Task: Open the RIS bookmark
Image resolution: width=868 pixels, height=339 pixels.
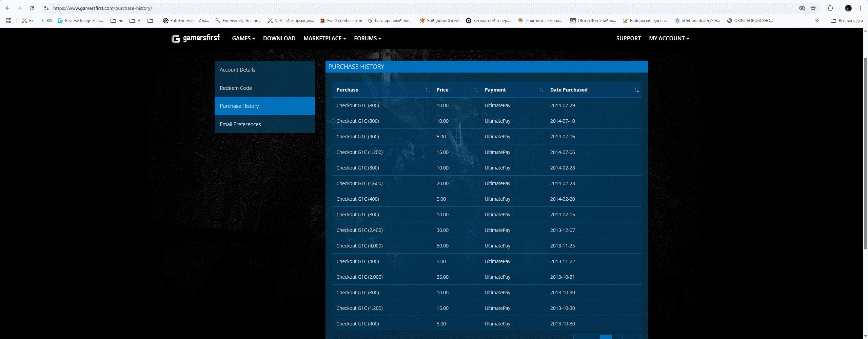Action: [x=46, y=21]
